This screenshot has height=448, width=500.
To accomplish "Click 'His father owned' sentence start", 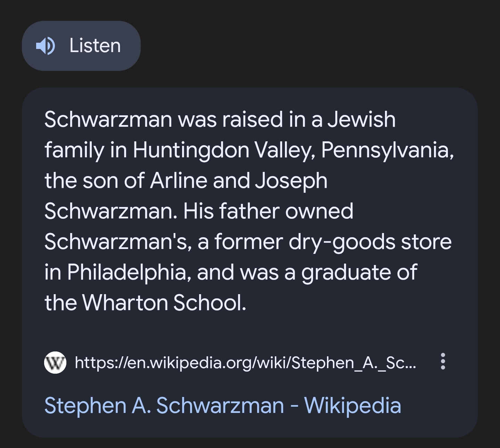I will pyautogui.click(x=268, y=211).
